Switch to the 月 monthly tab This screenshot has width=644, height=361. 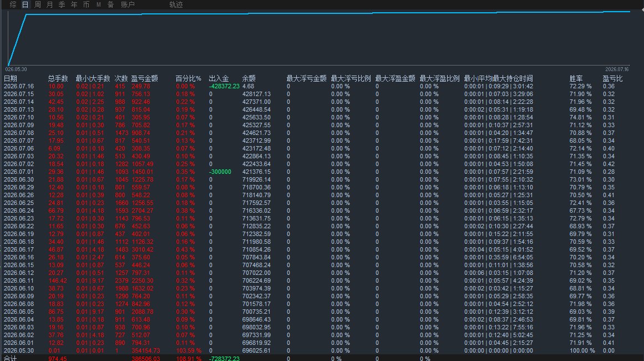pyautogui.click(x=50, y=4)
